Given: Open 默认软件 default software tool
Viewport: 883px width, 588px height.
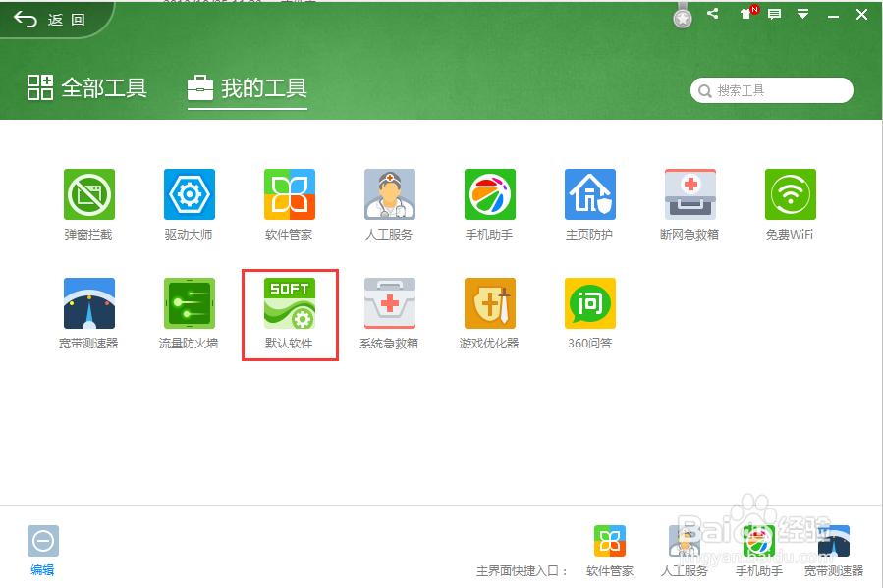Looking at the screenshot, I should [290, 303].
